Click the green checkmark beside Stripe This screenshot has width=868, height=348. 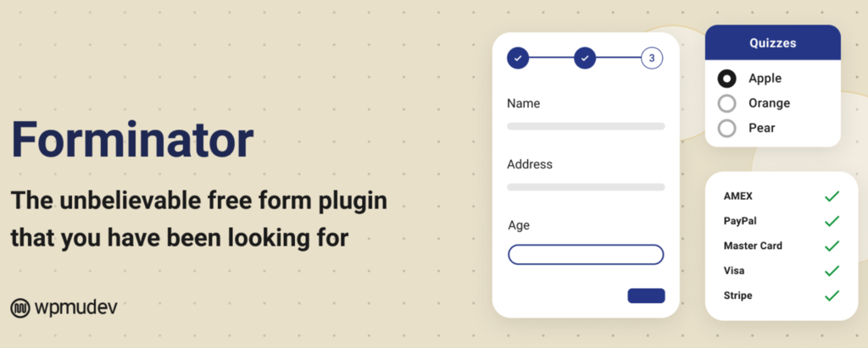(x=832, y=296)
